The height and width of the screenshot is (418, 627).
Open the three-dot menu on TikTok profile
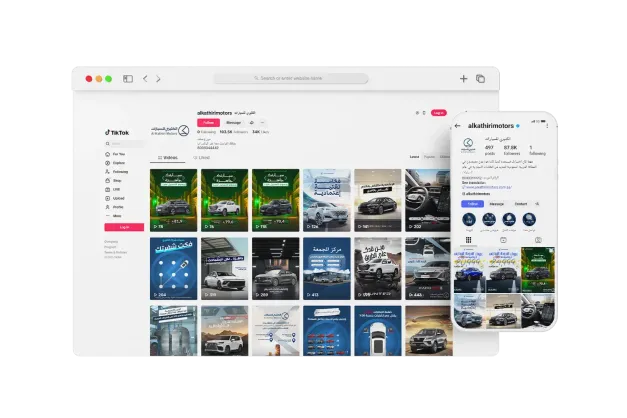pos(262,123)
